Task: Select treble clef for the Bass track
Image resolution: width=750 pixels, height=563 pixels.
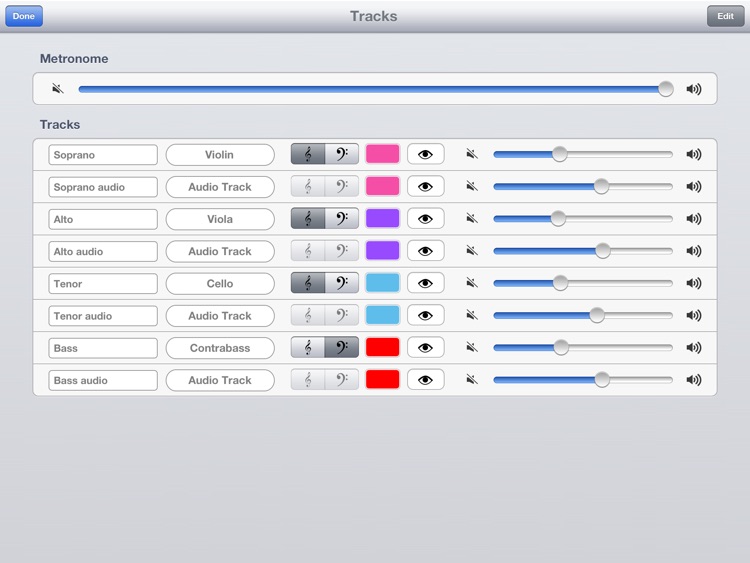Action: pos(308,347)
